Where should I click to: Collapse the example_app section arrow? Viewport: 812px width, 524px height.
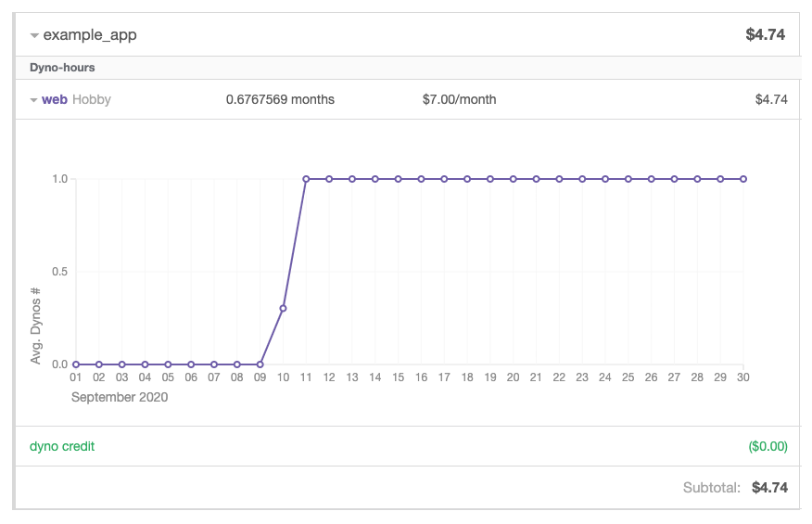coord(34,36)
